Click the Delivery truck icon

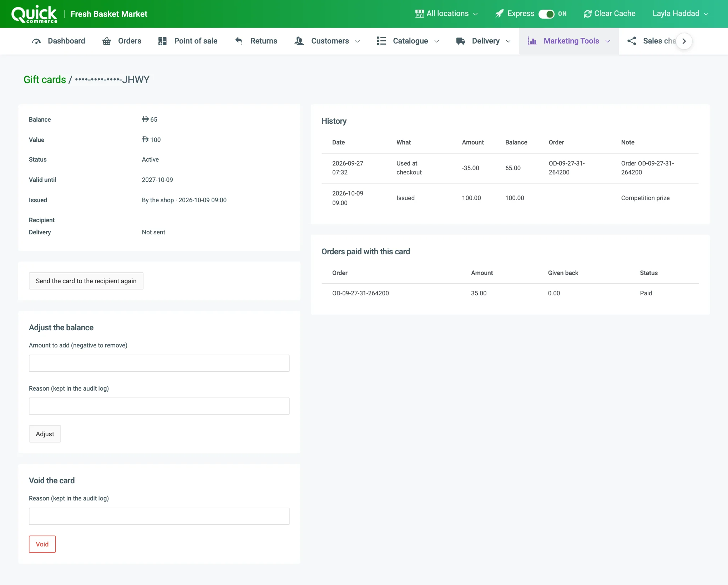pos(460,41)
